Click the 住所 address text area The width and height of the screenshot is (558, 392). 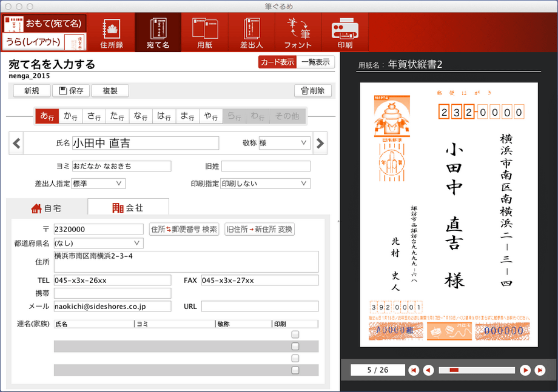click(186, 262)
